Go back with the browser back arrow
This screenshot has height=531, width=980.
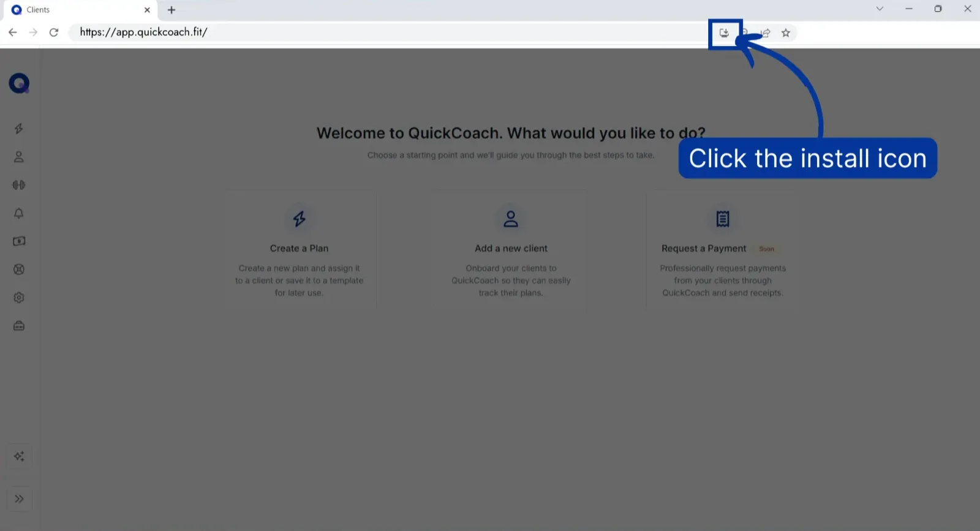13,32
